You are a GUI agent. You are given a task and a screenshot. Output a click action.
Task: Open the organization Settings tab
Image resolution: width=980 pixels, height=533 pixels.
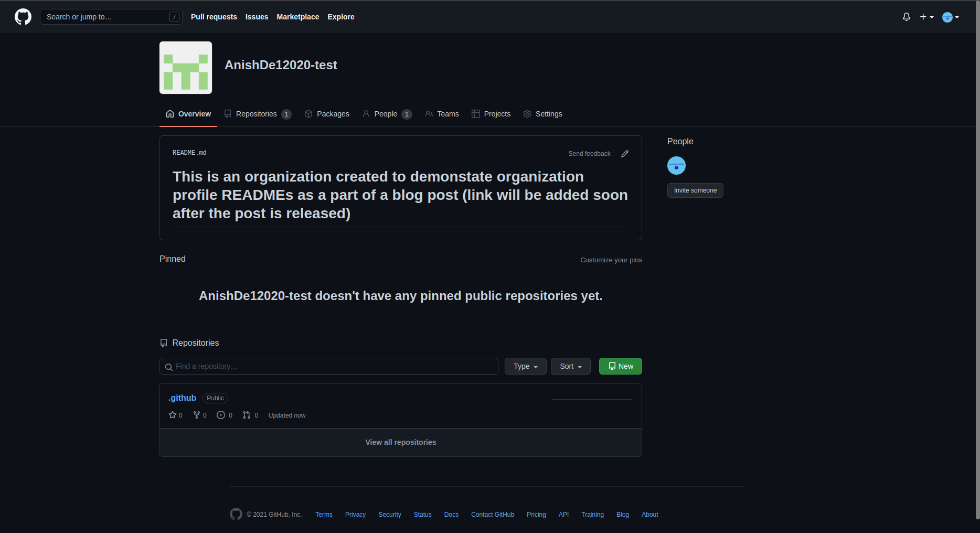pos(542,114)
